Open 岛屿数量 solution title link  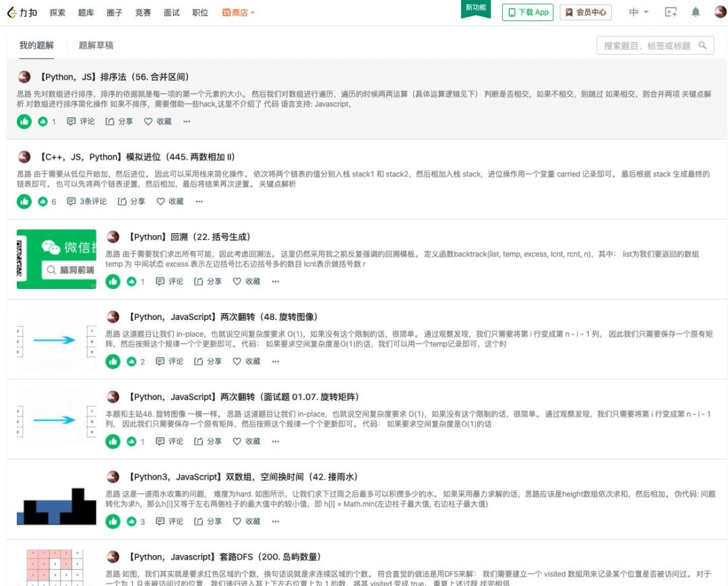point(224,557)
